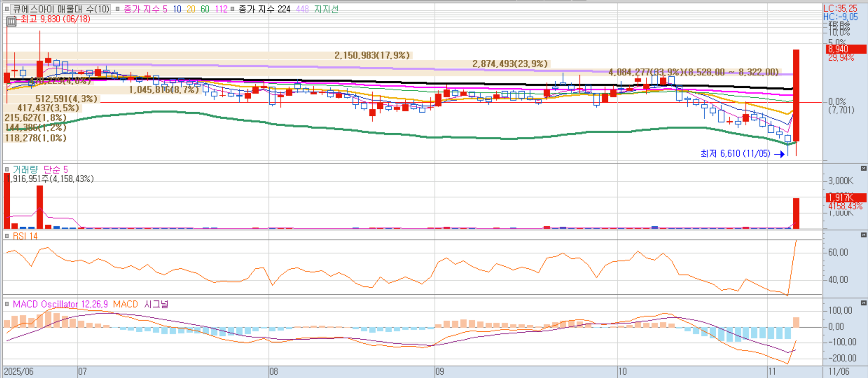Click the 29.94% change label
The image size is (868, 378).
click(x=841, y=57)
